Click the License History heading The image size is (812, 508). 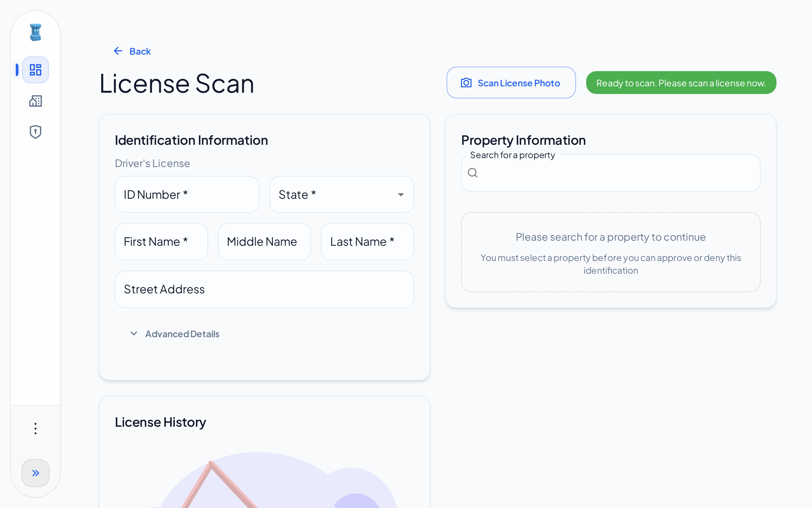(160, 422)
